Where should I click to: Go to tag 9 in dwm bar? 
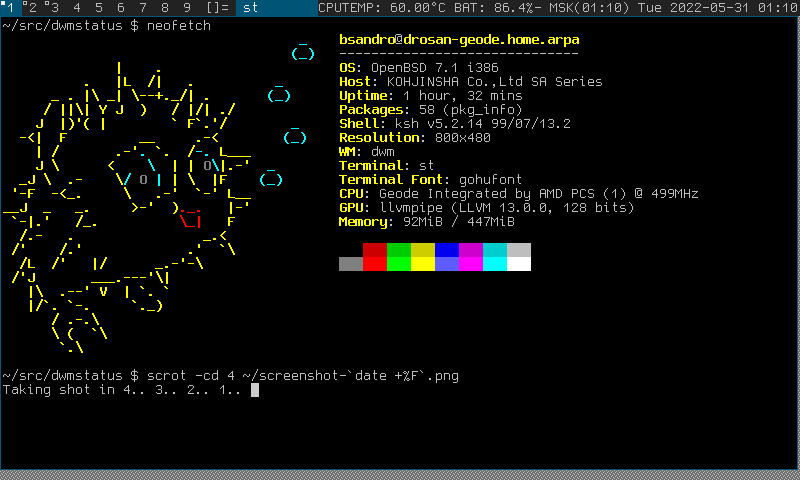[186, 8]
